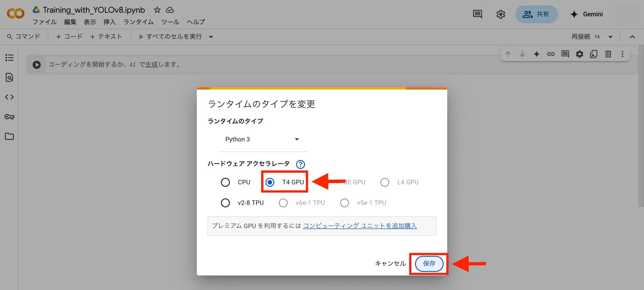This screenshot has height=290, width=644.
Task: Click すべてのセルを実行 button
Action: coord(170,37)
